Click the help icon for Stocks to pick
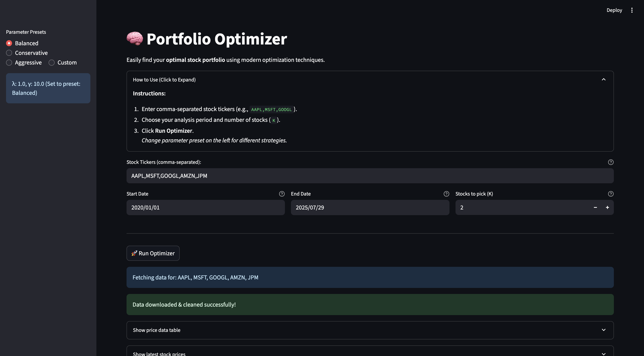This screenshot has width=644, height=356. [611, 194]
